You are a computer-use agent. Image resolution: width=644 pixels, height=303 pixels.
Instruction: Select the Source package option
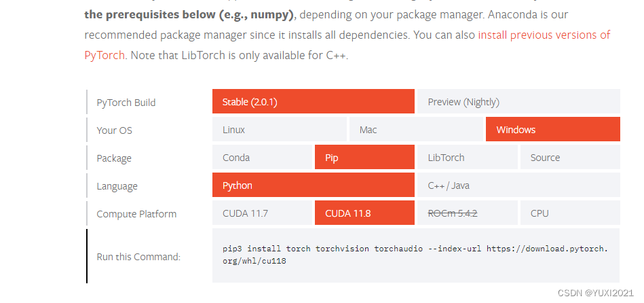click(x=569, y=157)
